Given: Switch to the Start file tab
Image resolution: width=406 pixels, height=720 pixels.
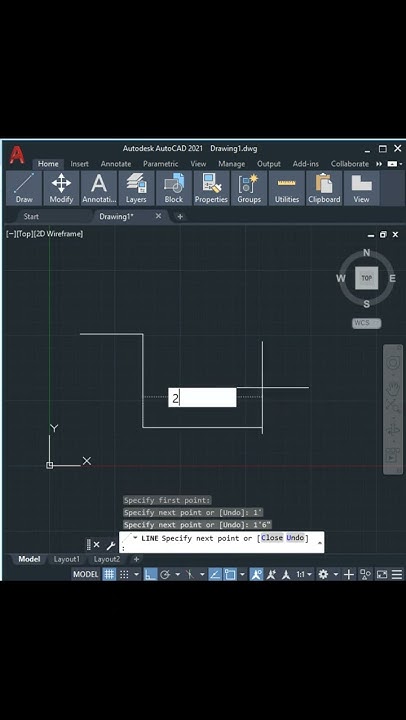Looking at the screenshot, I should pyautogui.click(x=31, y=216).
